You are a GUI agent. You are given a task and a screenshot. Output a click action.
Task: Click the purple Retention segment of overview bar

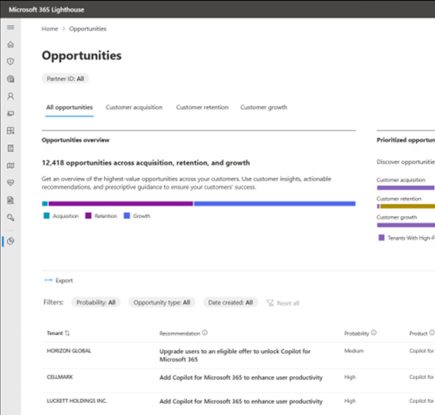[x=121, y=203]
